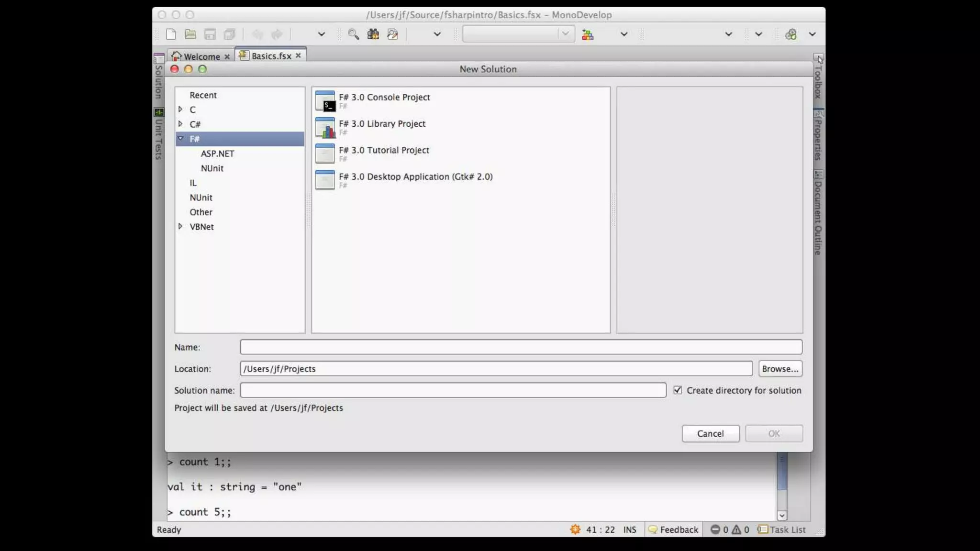Click the Cancel button
The width and height of the screenshot is (980, 551).
click(x=710, y=433)
